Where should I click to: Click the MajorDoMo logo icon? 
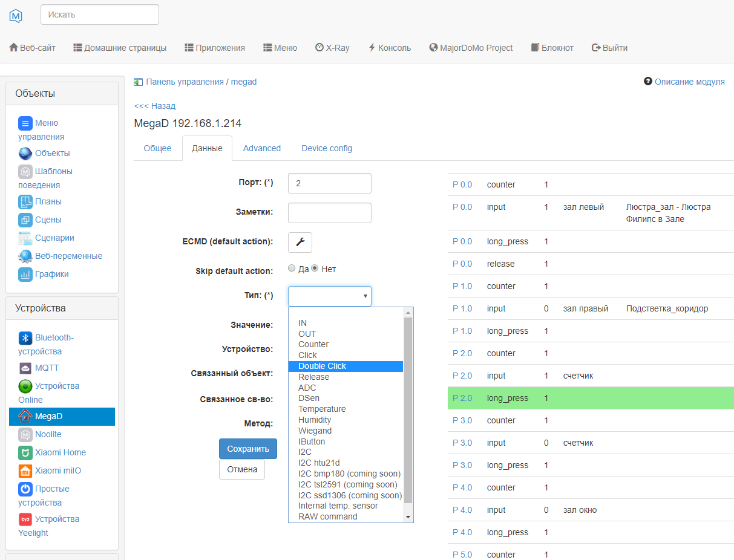tap(16, 16)
